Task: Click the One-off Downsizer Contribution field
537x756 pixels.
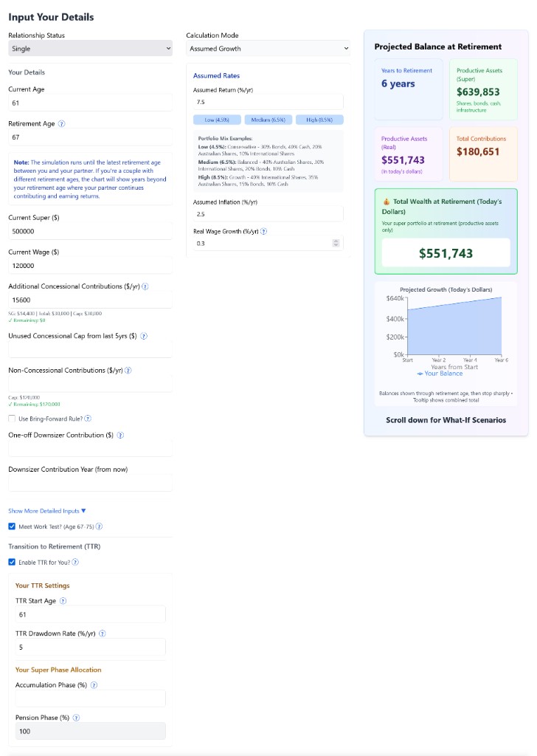Action: pos(91,448)
